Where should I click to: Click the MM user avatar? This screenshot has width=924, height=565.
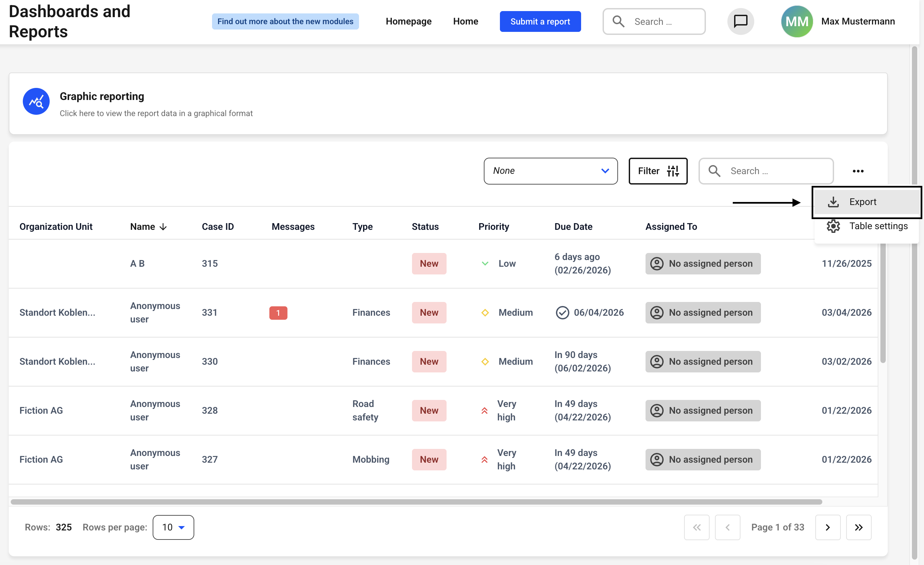pos(797,21)
